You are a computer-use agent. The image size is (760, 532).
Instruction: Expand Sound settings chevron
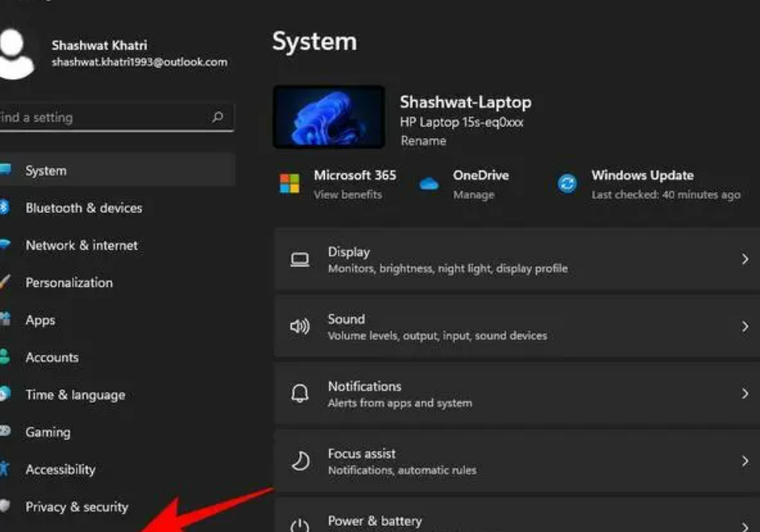745,326
